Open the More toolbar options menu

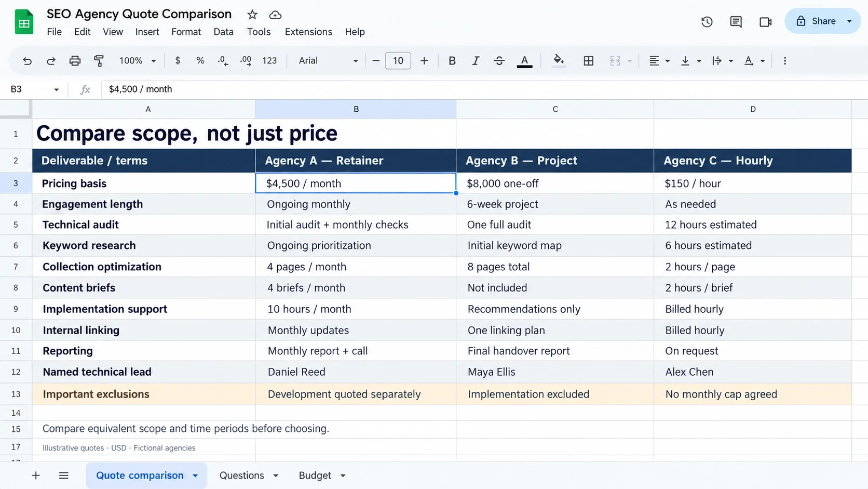pyautogui.click(x=785, y=61)
